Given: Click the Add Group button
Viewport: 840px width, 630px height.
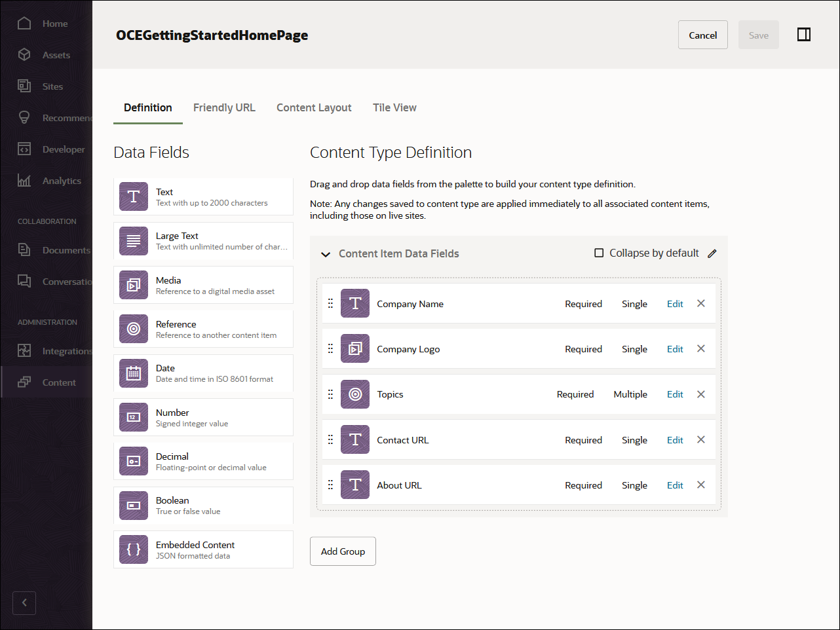Looking at the screenshot, I should tap(343, 551).
